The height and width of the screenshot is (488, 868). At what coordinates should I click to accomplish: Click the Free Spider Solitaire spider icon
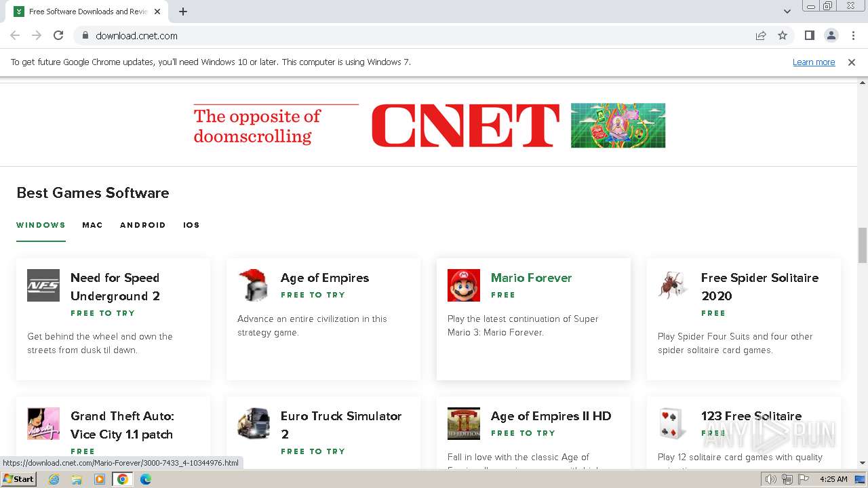pos(674,285)
